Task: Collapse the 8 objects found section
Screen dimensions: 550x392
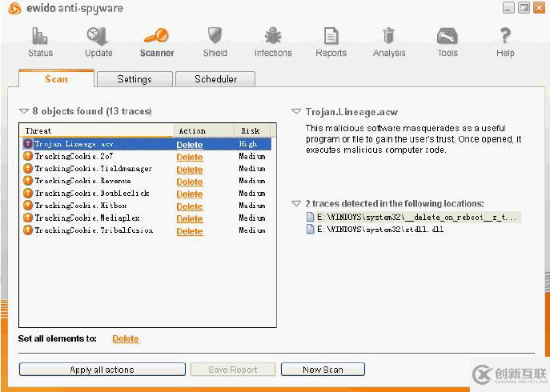Action: pos(23,111)
